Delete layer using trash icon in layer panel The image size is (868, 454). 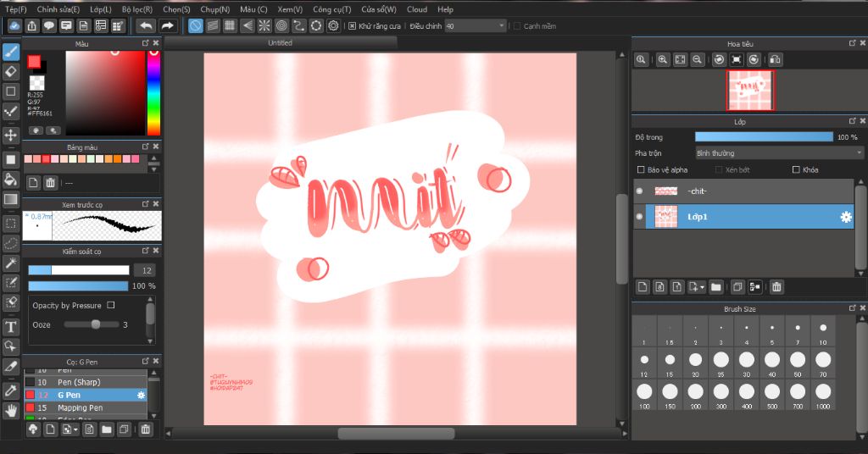click(x=776, y=287)
